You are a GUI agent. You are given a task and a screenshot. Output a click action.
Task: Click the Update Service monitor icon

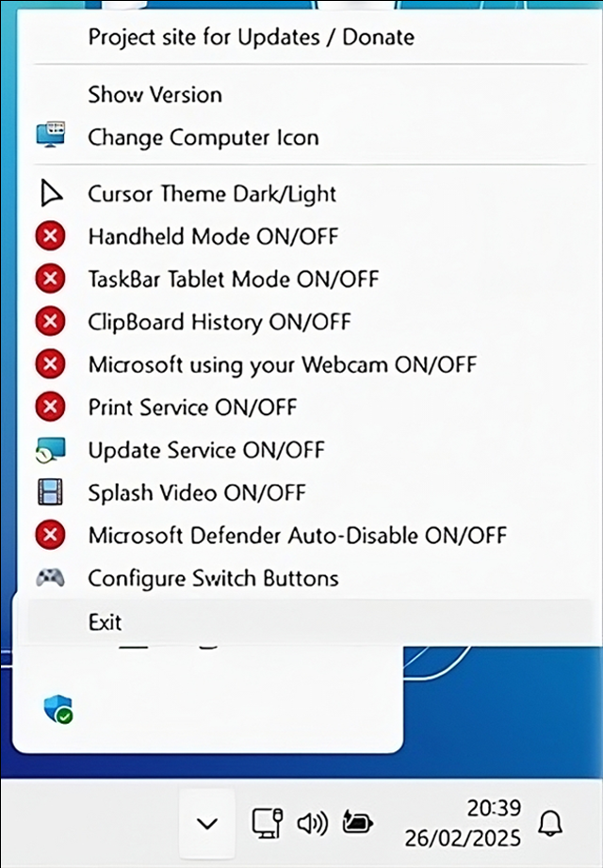click(50, 451)
